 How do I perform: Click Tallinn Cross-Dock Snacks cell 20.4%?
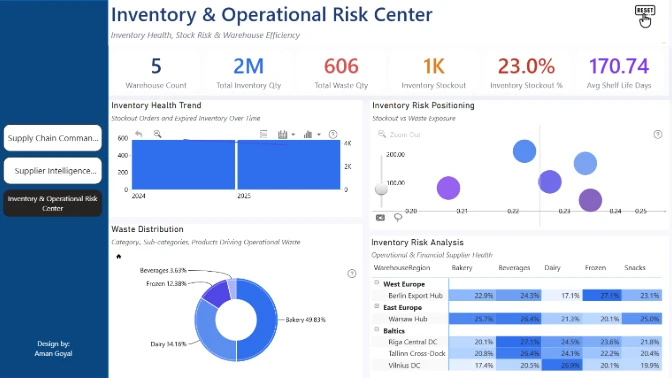[642, 354]
